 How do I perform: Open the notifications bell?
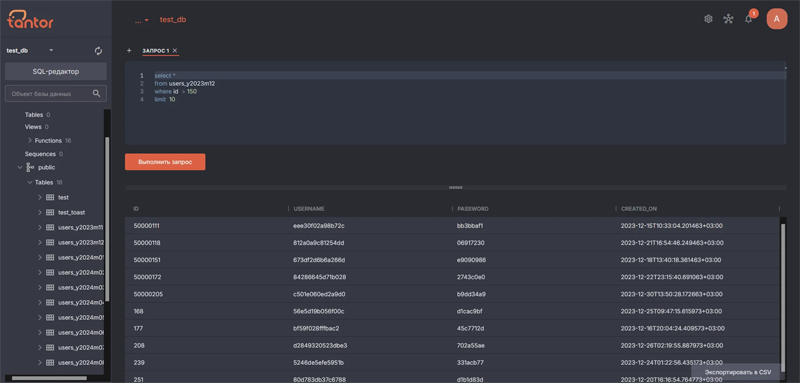coord(748,19)
